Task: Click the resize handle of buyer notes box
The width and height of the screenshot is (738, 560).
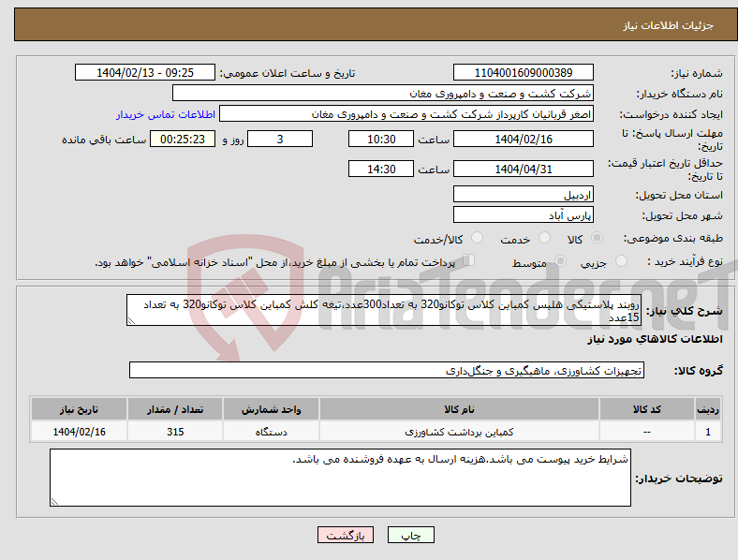Action: 54,502
